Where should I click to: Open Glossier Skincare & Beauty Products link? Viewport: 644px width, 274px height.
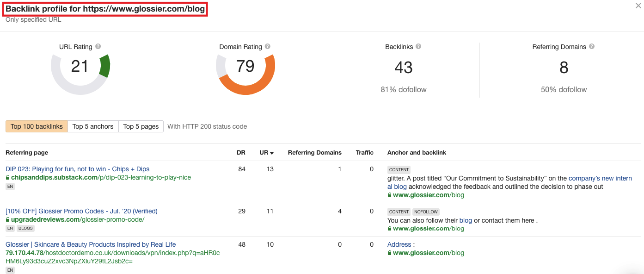coord(91,244)
